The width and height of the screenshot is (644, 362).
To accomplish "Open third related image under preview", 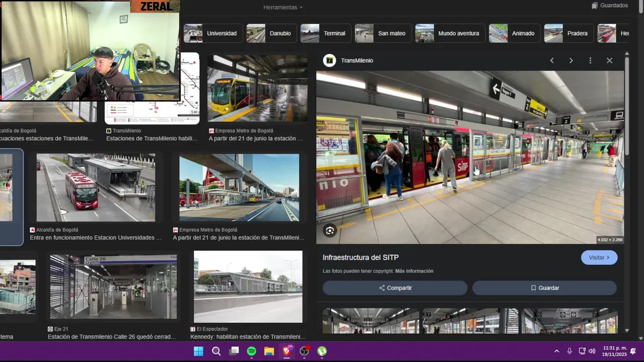I will (x=570, y=321).
